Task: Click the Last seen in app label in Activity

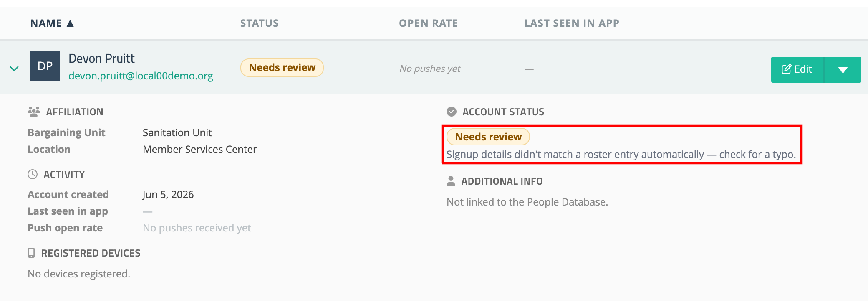Action: coord(68,211)
